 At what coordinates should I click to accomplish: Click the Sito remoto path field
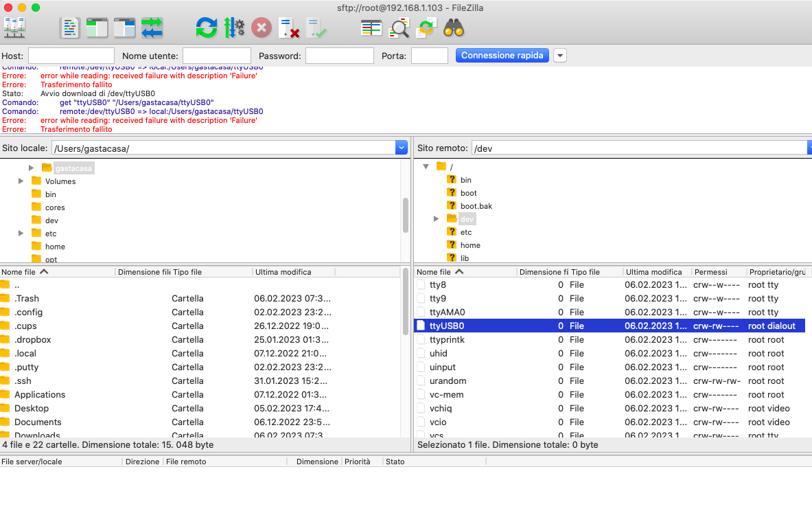[640, 148]
